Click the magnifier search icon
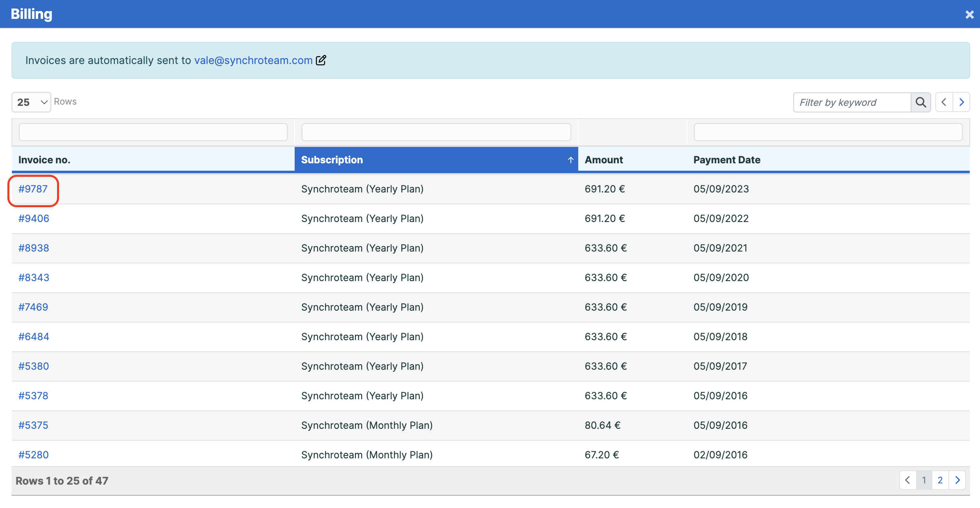This screenshot has height=508, width=980. (920, 102)
